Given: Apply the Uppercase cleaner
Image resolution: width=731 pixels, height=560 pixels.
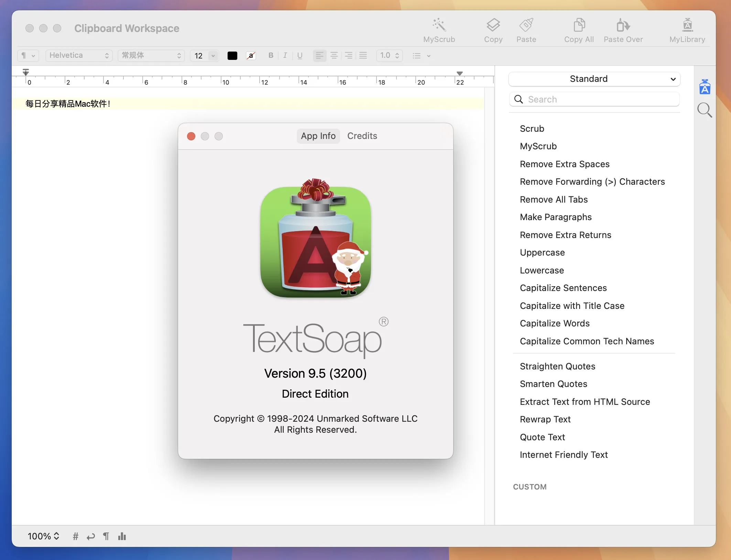Looking at the screenshot, I should pos(542,252).
